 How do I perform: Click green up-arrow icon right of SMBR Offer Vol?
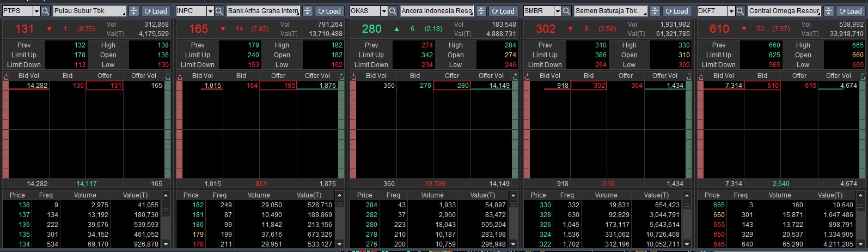[688, 76]
